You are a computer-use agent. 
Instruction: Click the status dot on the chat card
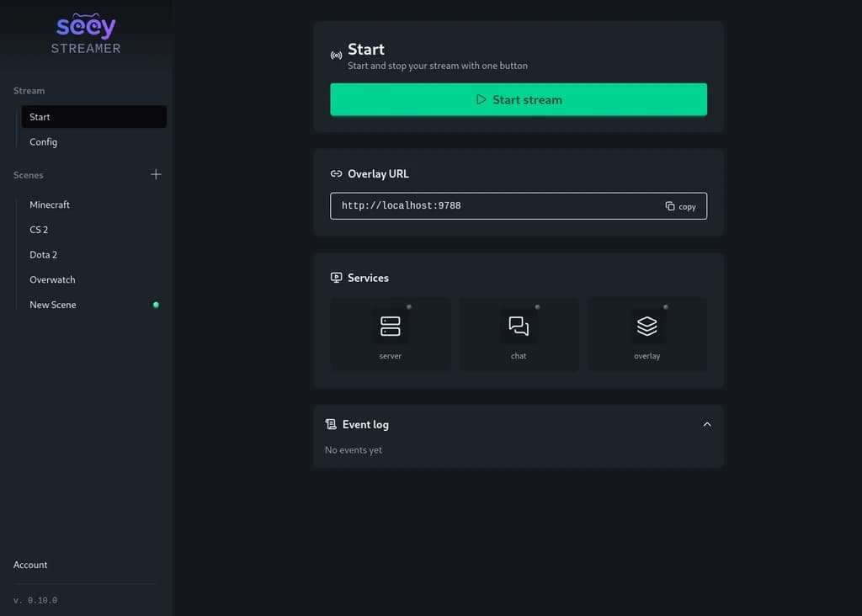point(538,306)
